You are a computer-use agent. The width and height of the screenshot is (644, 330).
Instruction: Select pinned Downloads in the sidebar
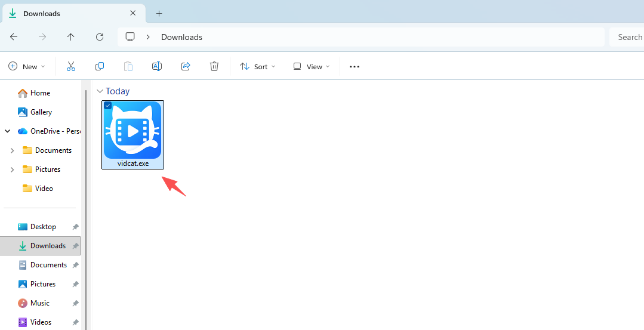(40, 246)
